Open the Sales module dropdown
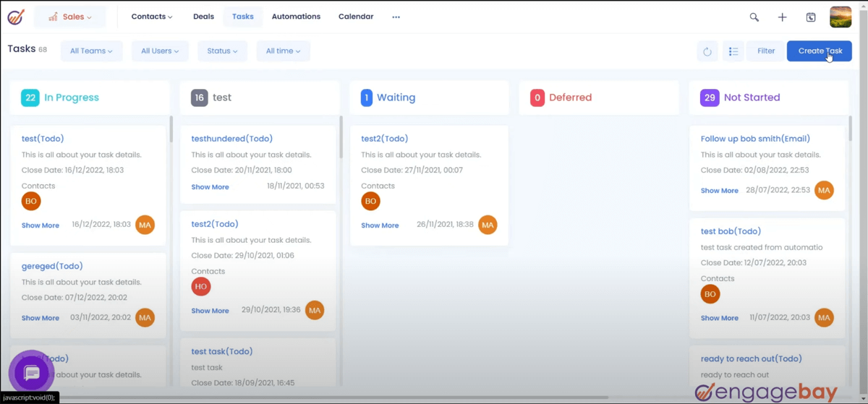This screenshot has height=404, width=868. pyautogui.click(x=70, y=17)
